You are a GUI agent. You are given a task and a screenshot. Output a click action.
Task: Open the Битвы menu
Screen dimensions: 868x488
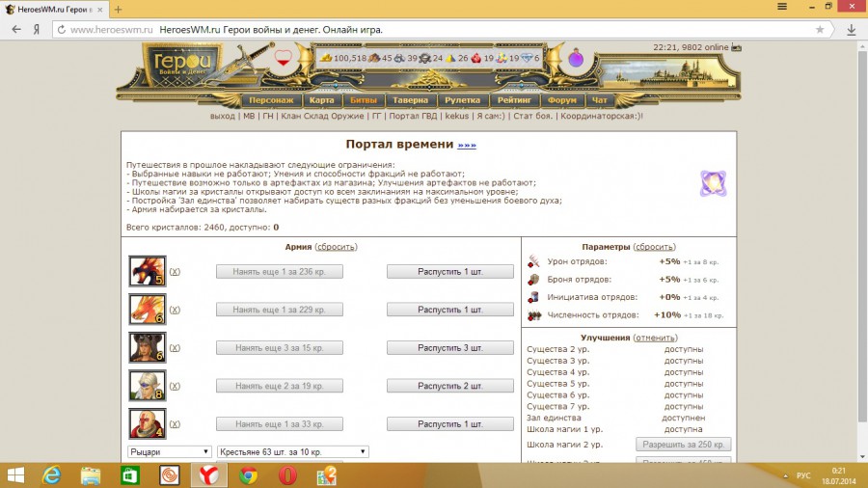364,100
